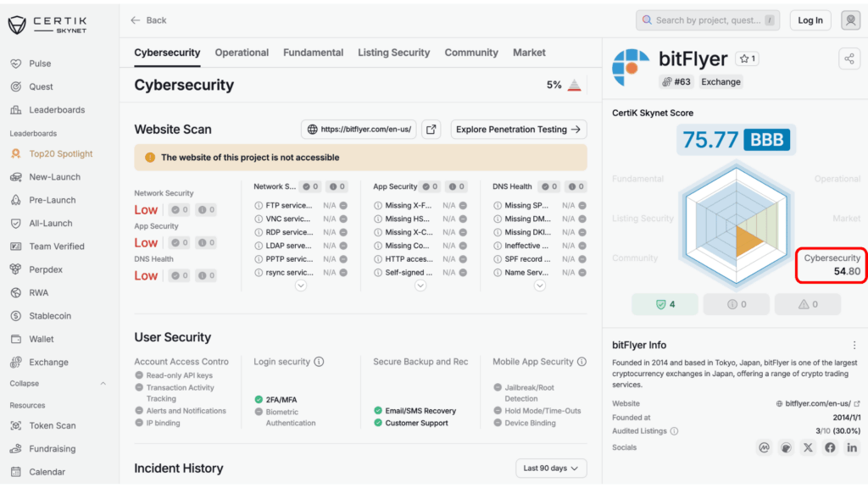
Task: Click the Explore Penetration Testing button
Action: (x=518, y=130)
